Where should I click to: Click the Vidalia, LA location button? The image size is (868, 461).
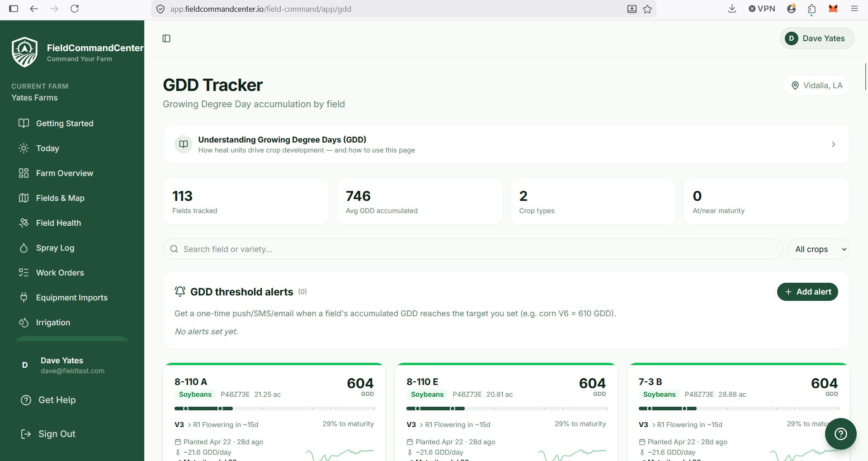[816, 86]
